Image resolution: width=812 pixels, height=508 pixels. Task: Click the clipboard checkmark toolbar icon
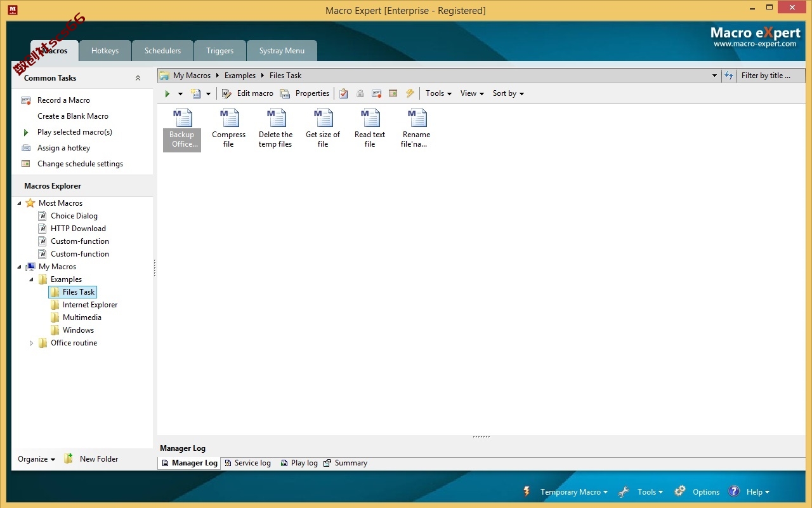[344, 93]
